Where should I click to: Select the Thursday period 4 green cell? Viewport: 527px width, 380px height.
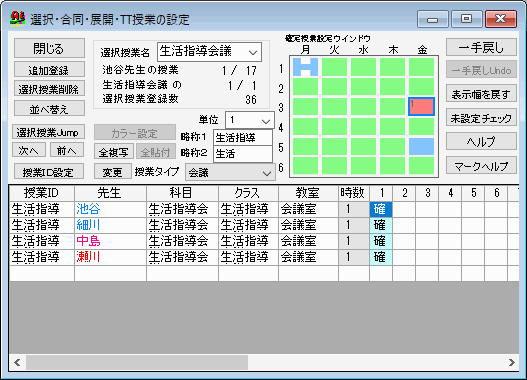pyautogui.click(x=392, y=126)
